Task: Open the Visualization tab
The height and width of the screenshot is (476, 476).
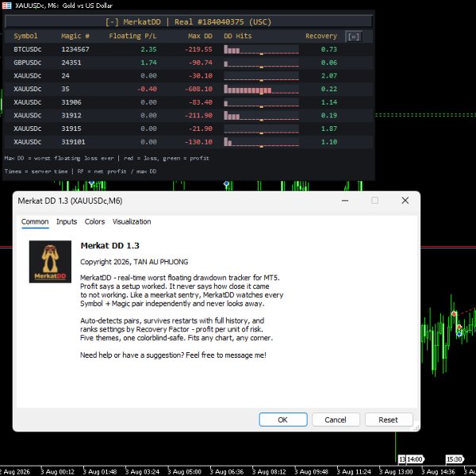Action: coord(132,221)
